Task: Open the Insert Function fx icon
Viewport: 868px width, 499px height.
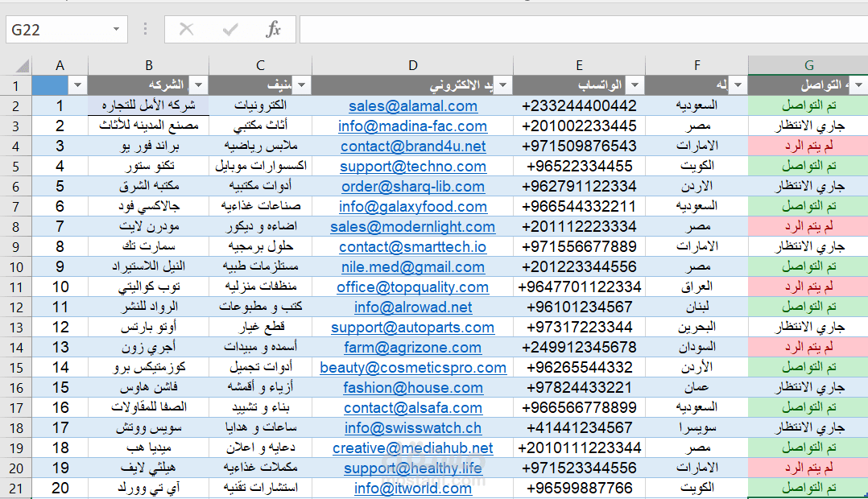Action: pyautogui.click(x=274, y=29)
